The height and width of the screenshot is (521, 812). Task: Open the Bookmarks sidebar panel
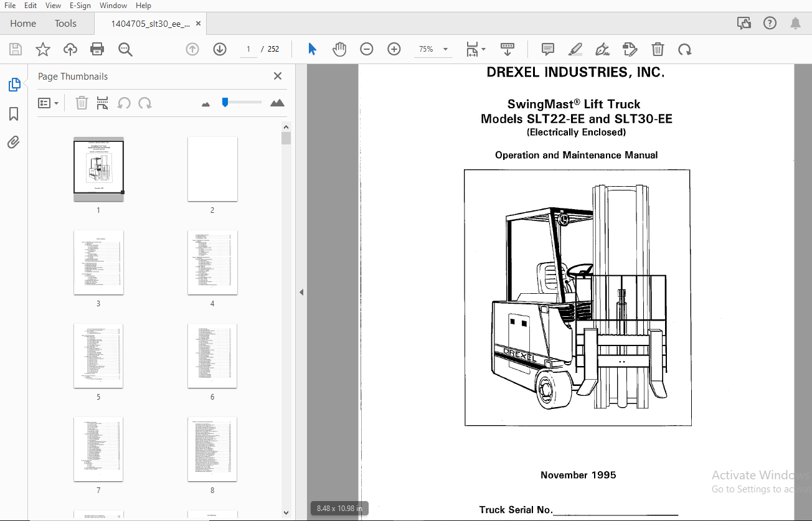(14, 114)
